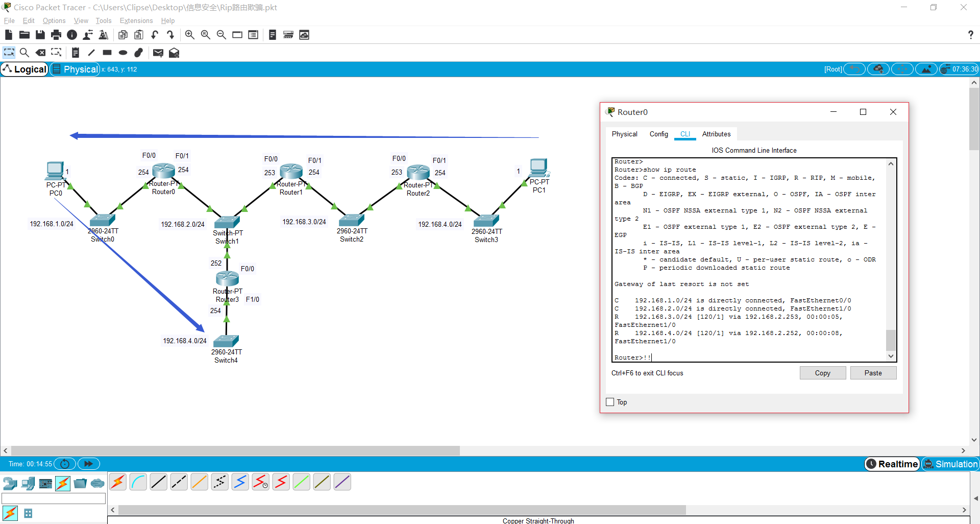This screenshot has width=980, height=524.
Task: Select the Inspect magnifier tool
Action: click(x=24, y=53)
